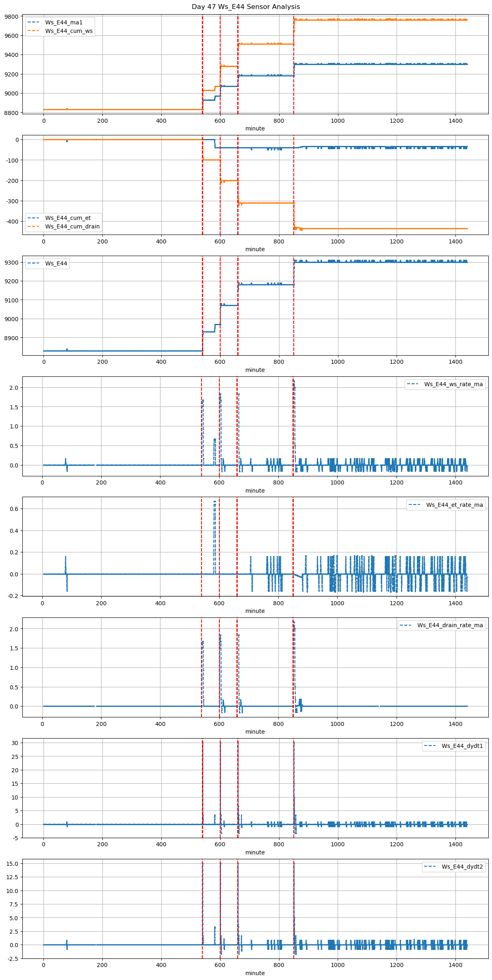Click the 12.5 y-axis tick on dydt2 plot

(x=13, y=877)
